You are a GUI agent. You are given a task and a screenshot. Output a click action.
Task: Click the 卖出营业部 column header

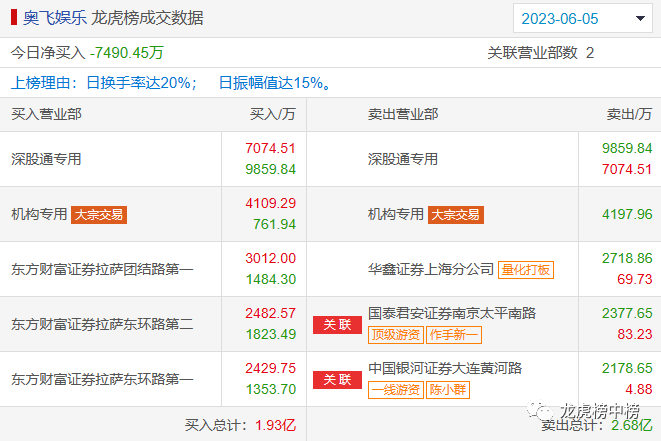[403, 114]
